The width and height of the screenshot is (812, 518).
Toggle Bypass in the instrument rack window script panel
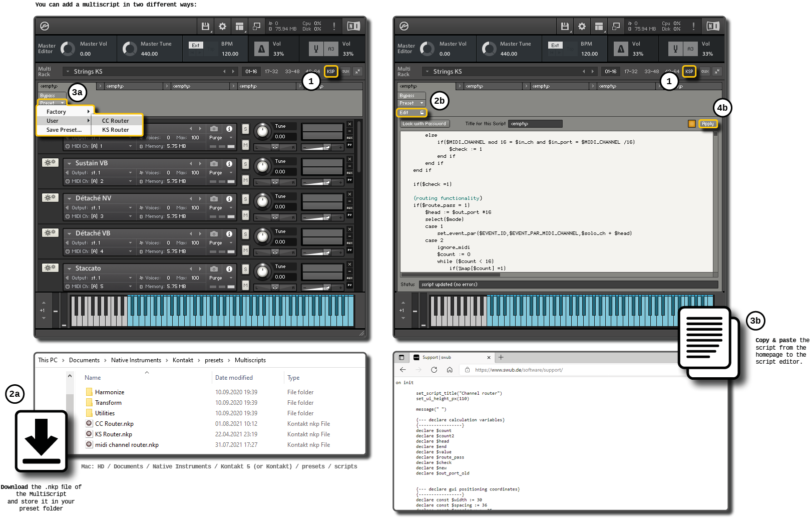tap(52, 95)
